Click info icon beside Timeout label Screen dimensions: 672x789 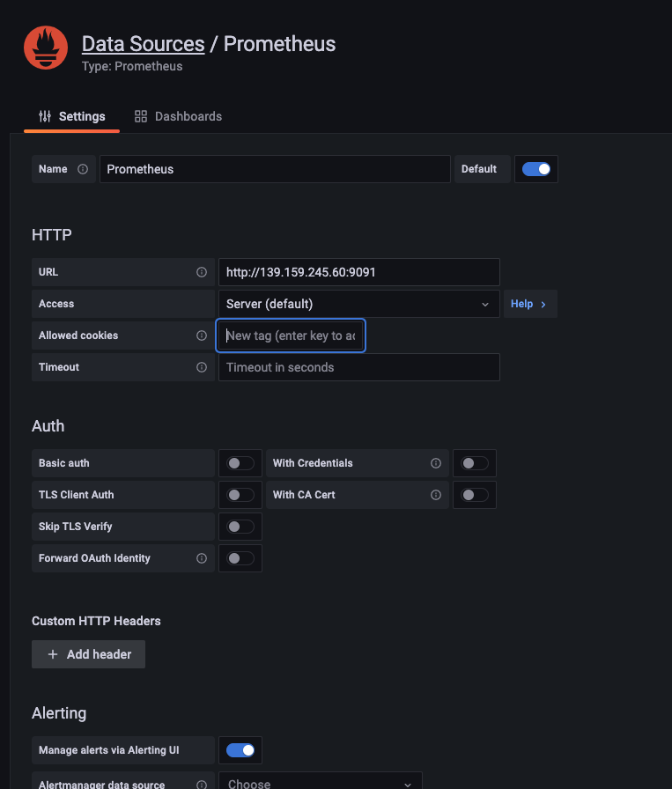click(x=202, y=367)
